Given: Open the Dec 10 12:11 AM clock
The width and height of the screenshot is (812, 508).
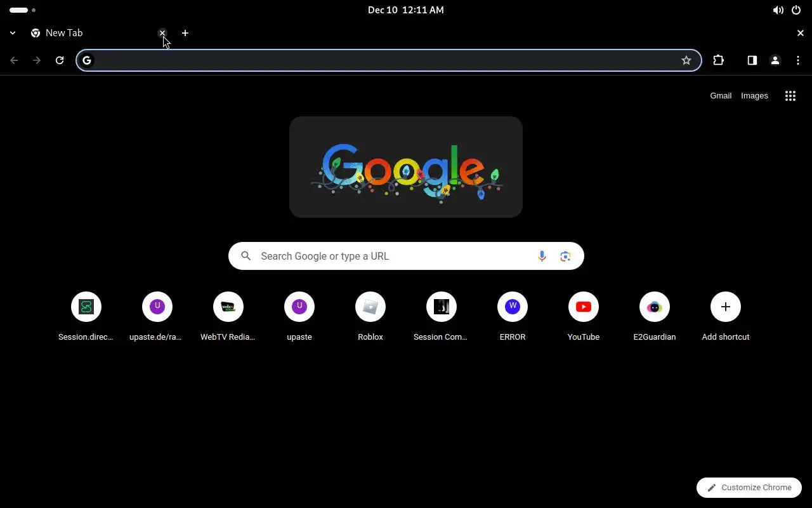Looking at the screenshot, I should tap(406, 10).
